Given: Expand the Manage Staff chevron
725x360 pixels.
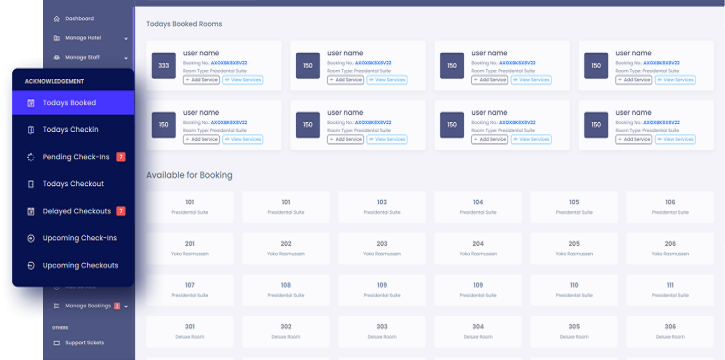Looking at the screenshot, I should point(126,58).
